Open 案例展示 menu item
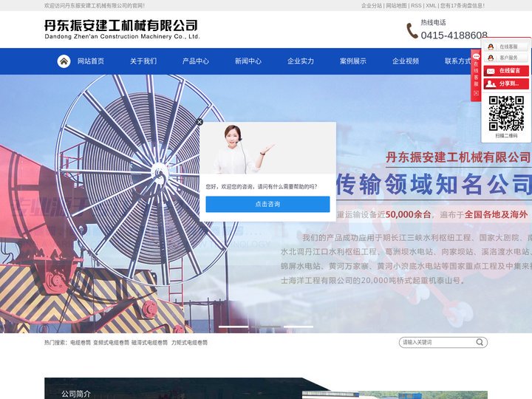The image size is (532, 399). coord(353,61)
